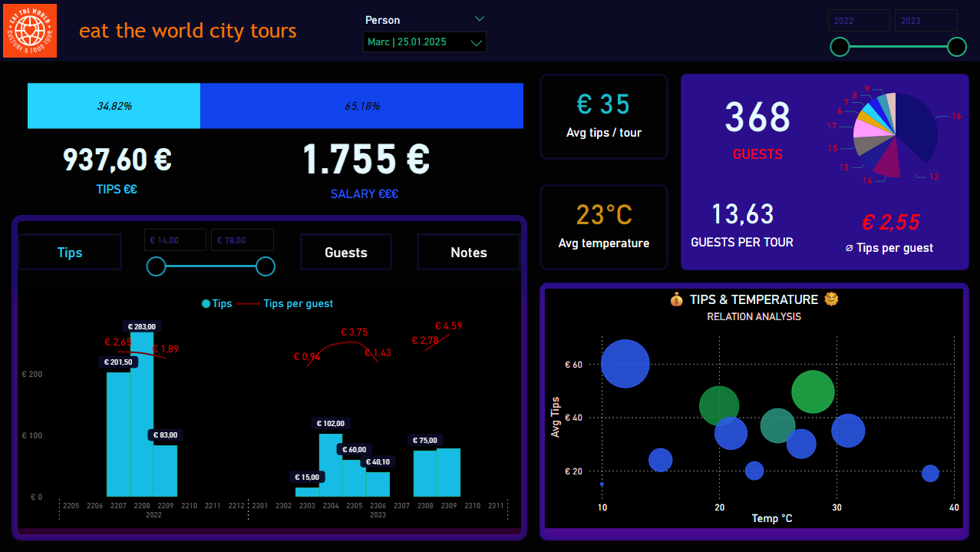Switch to the Tips view
980x552 pixels.
(x=70, y=253)
